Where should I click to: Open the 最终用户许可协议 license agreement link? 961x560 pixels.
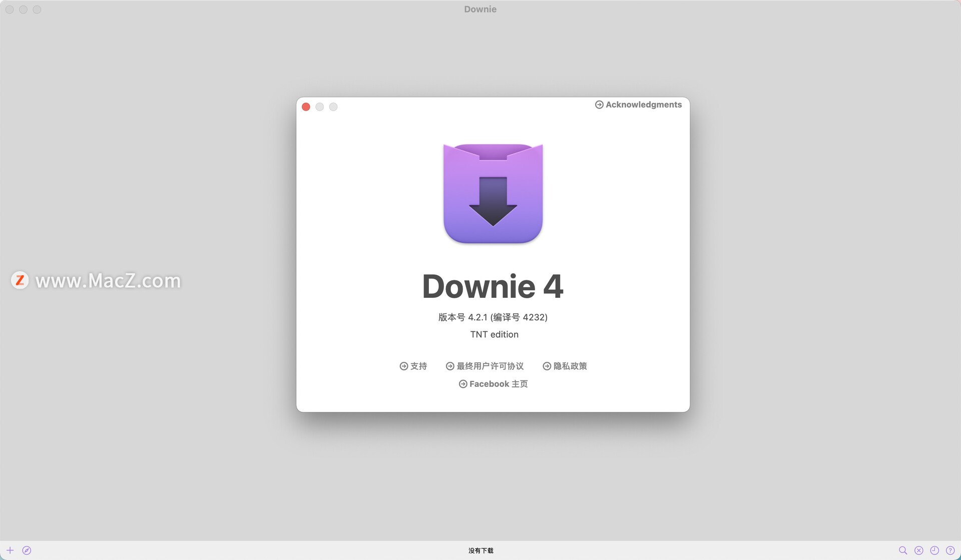tap(490, 366)
